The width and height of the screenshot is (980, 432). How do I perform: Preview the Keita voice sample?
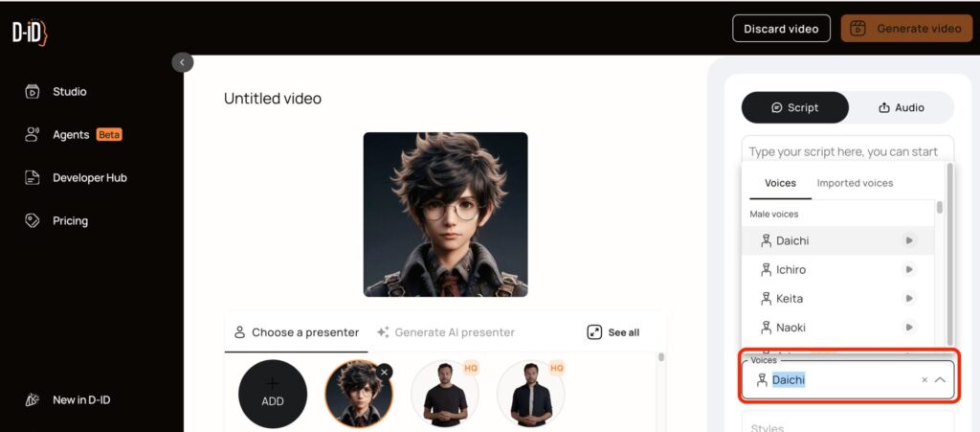tap(909, 298)
